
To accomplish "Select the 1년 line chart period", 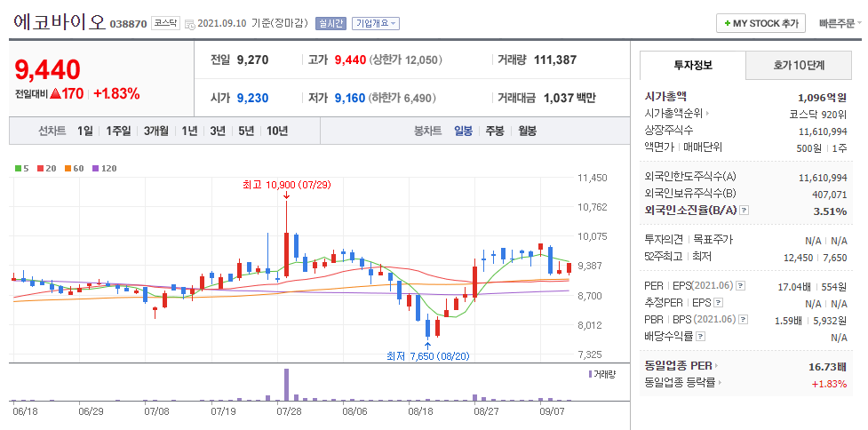I will (189, 131).
